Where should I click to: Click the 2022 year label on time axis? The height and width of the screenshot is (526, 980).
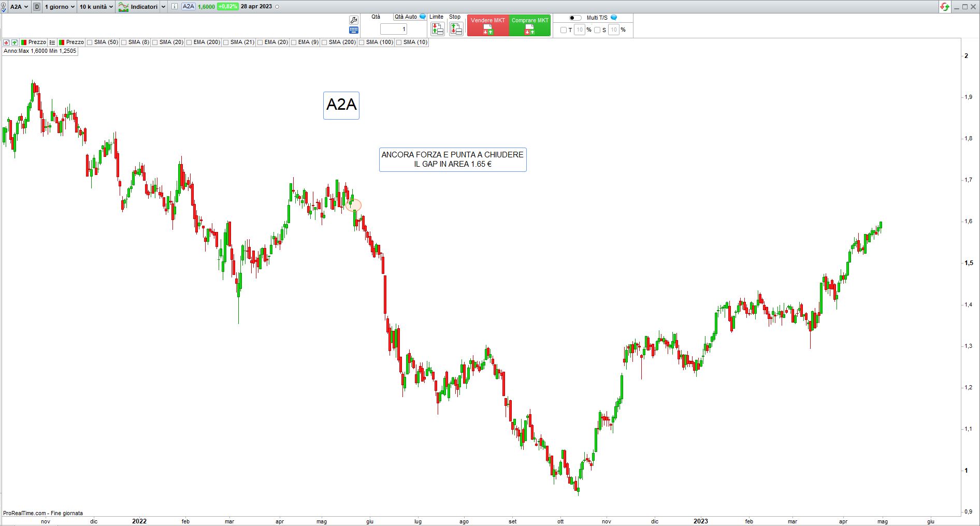pos(139,521)
